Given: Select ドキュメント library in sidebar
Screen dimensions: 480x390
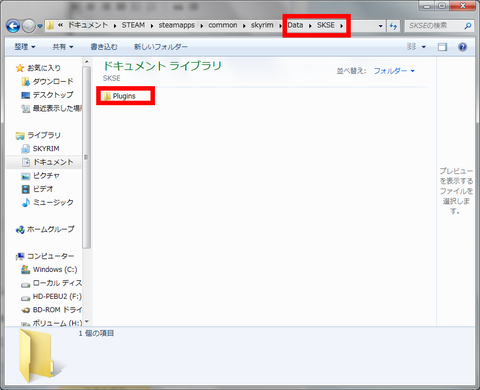Looking at the screenshot, I should click(53, 162).
